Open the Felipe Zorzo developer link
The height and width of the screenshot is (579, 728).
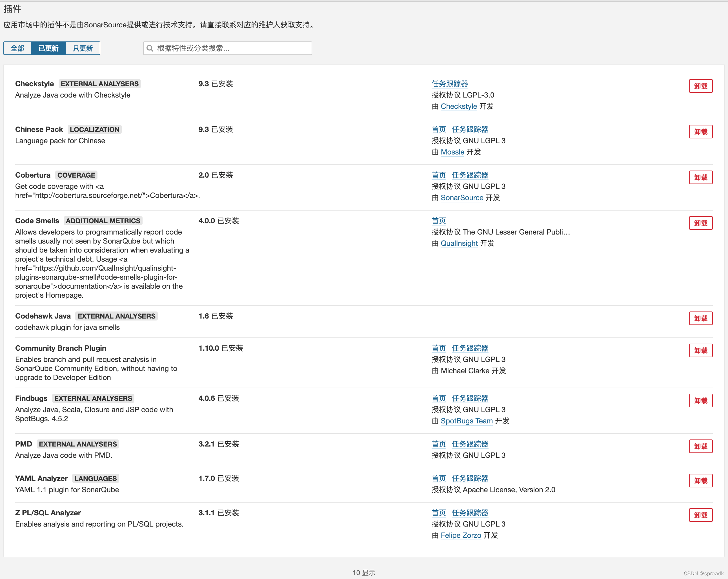461,535
